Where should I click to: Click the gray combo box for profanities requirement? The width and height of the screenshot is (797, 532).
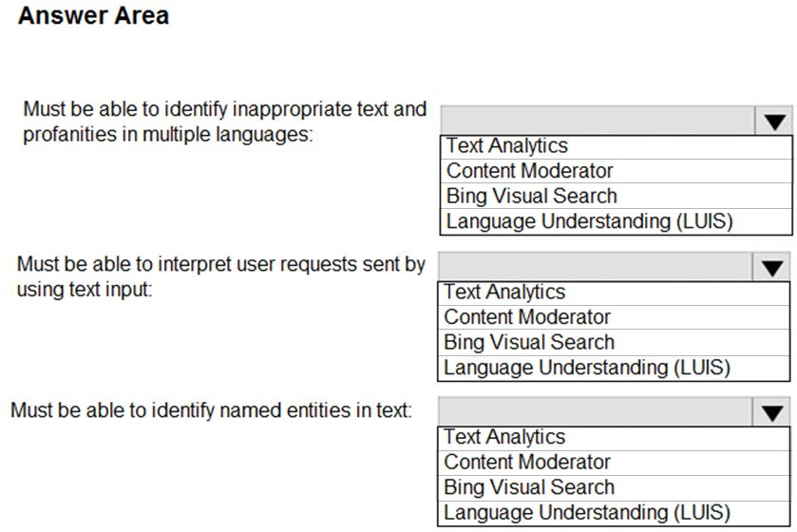(x=598, y=121)
